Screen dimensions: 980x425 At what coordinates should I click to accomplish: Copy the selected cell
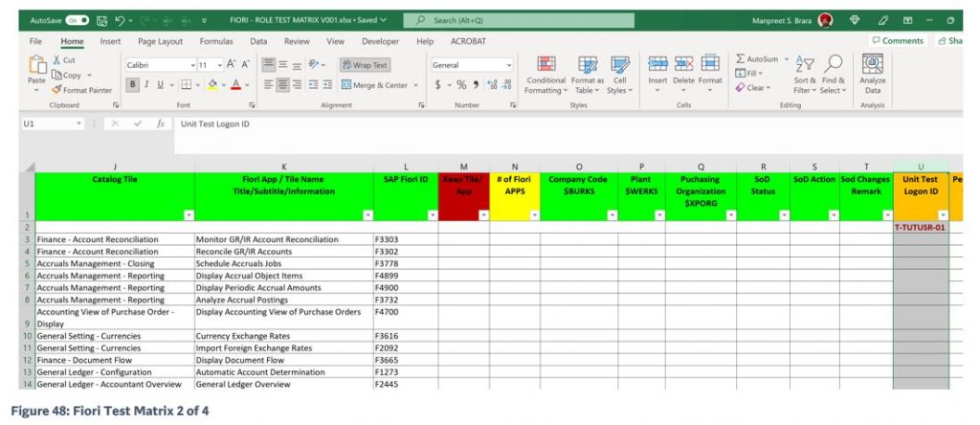(x=66, y=75)
